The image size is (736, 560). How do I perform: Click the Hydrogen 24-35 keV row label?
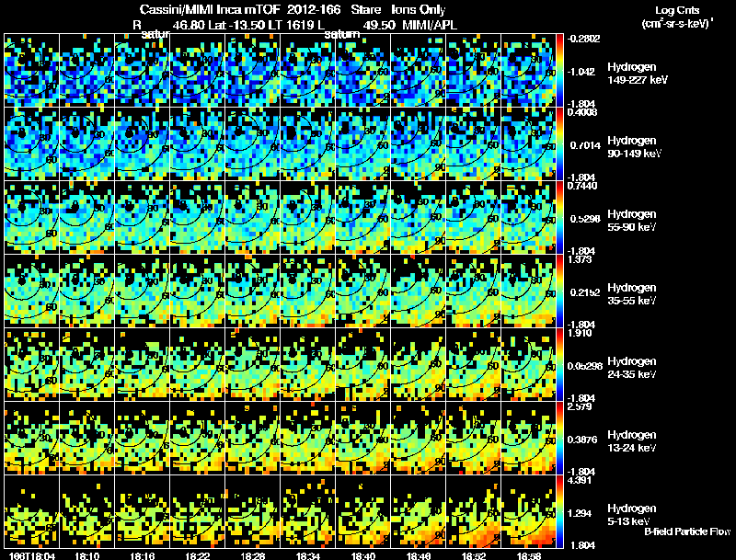pyautogui.click(x=632, y=368)
